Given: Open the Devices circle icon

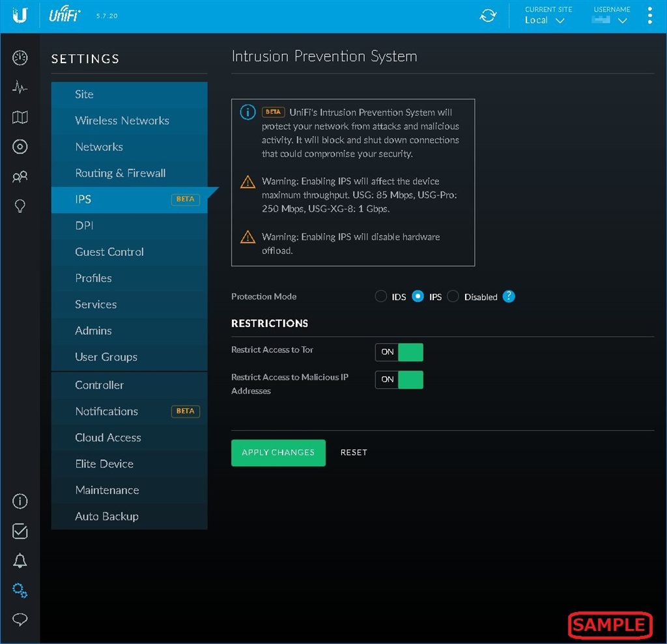Looking at the screenshot, I should (x=20, y=147).
